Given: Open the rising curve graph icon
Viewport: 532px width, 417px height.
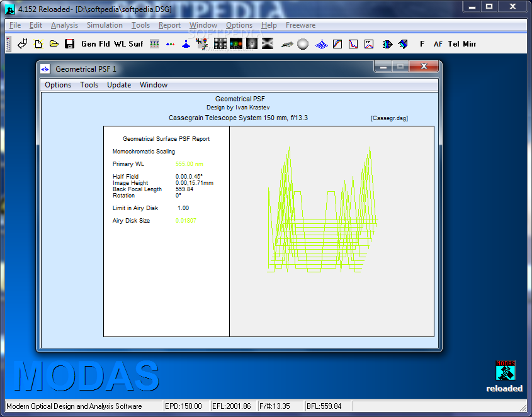Looking at the screenshot, I should pos(337,44).
